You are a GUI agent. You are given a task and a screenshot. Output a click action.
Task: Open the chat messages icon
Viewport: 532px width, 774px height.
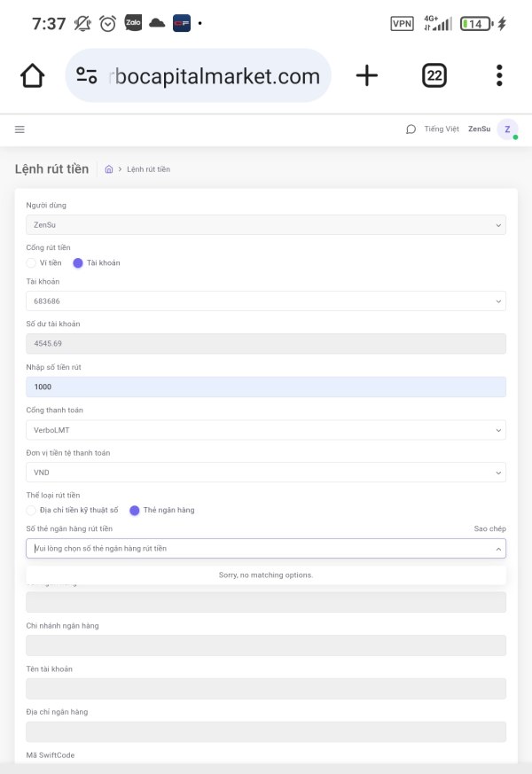(411, 129)
